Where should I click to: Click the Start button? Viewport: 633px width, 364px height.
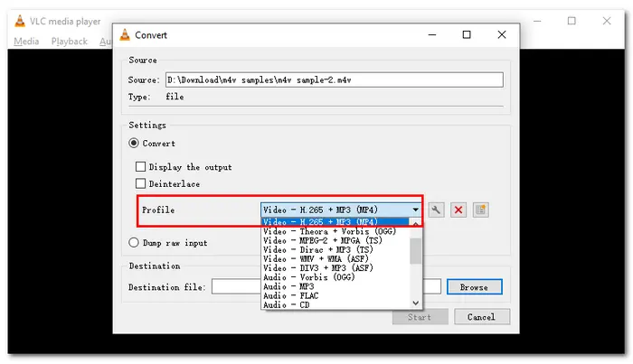pyautogui.click(x=420, y=317)
